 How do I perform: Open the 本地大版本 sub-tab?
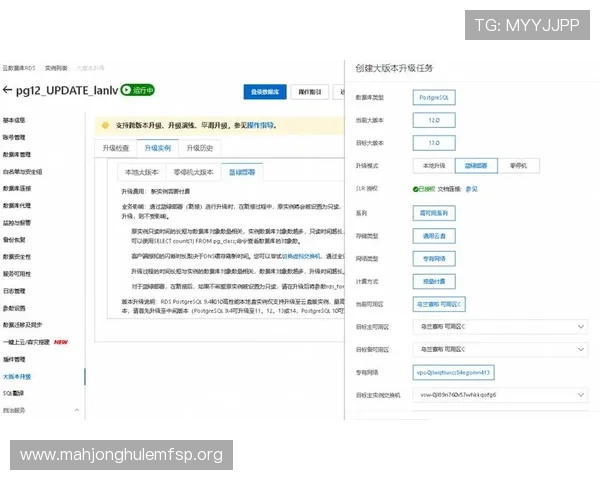142,172
